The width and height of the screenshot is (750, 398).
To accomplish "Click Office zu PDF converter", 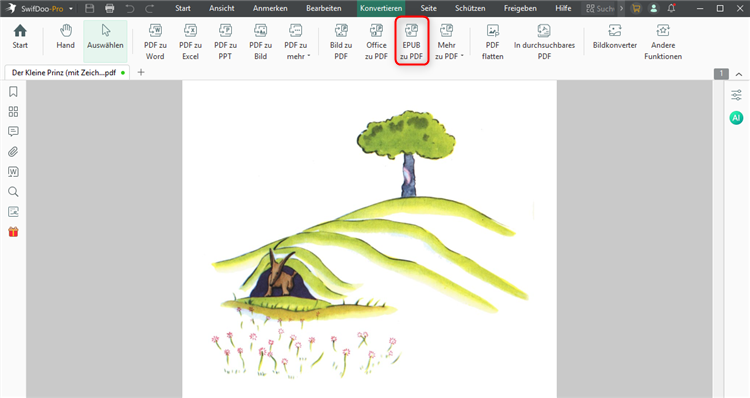I will 376,42.
